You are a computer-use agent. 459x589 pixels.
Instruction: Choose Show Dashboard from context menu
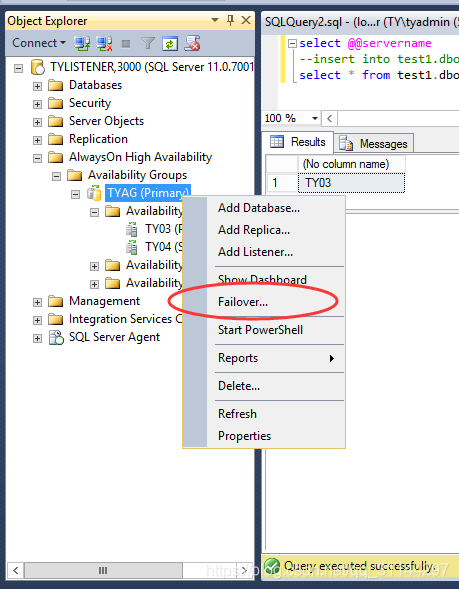tap(264, 279)
